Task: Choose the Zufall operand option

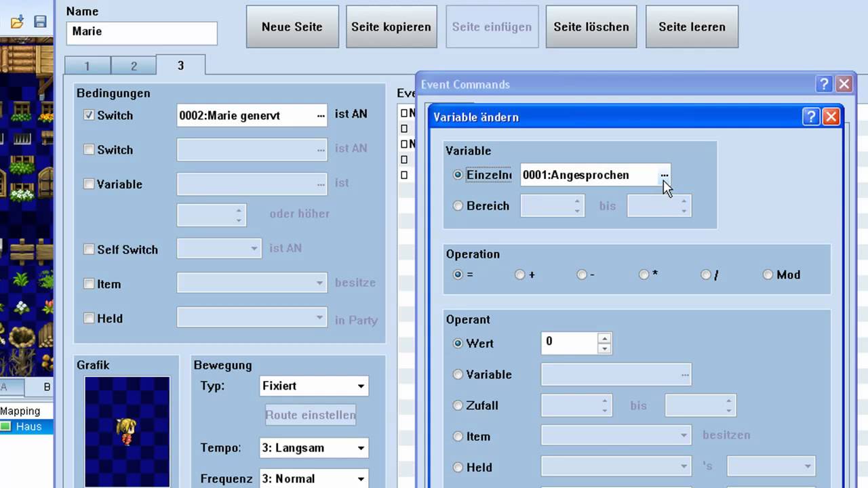Action: click(x=458, y=405)
